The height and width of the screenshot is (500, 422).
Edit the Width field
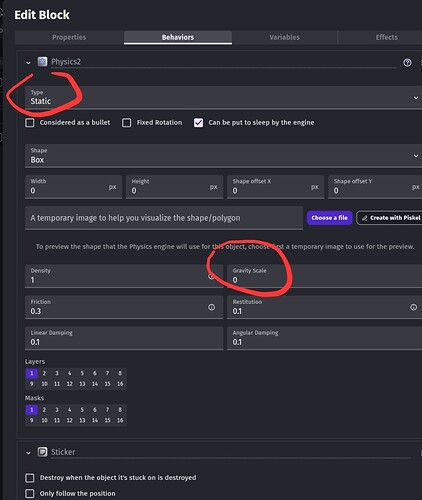73,187
